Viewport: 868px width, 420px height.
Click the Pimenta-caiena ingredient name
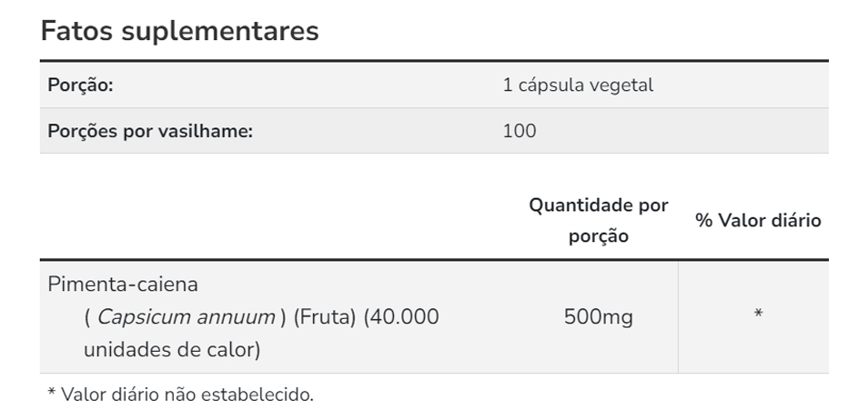pos(123,285)
